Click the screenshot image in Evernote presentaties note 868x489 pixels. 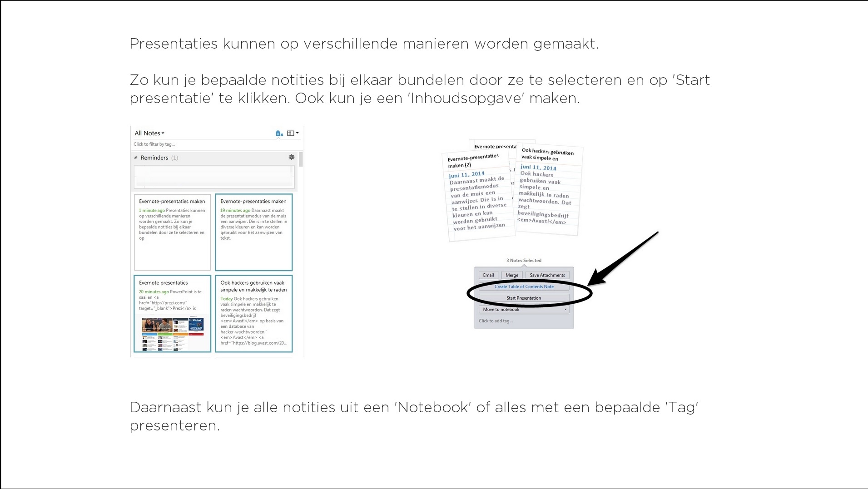[173, 334]
